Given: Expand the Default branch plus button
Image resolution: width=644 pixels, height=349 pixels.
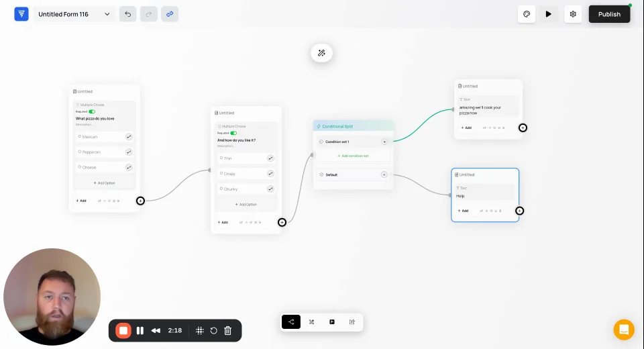Looking at the screenshot, I should (x=384, y=174).
